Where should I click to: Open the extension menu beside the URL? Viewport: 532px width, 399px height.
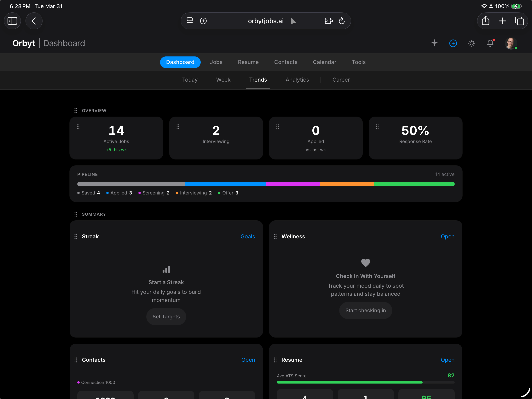pyautogui.click(x=328, y=21)
